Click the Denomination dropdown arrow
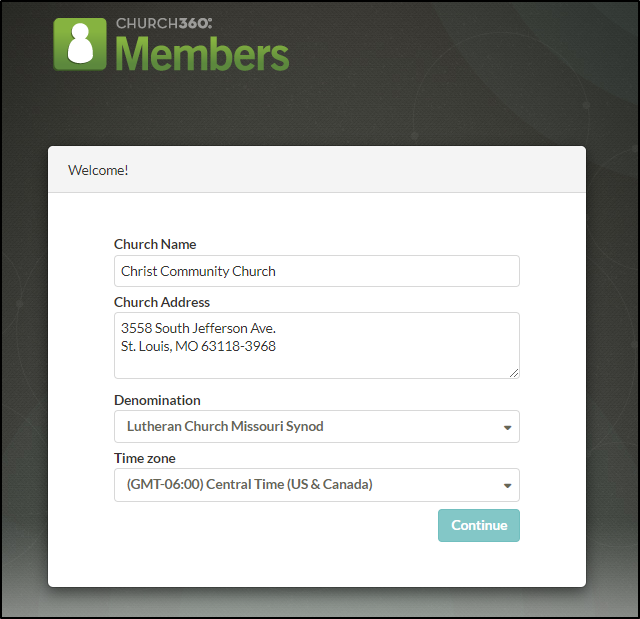This screenshot has width=640, height=619. pos(507,427)
